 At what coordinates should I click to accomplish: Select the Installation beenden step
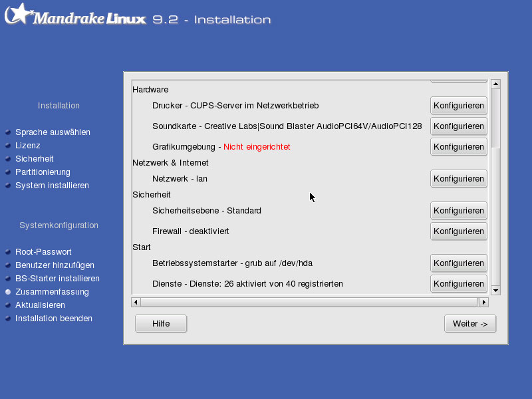click(54, 319)
